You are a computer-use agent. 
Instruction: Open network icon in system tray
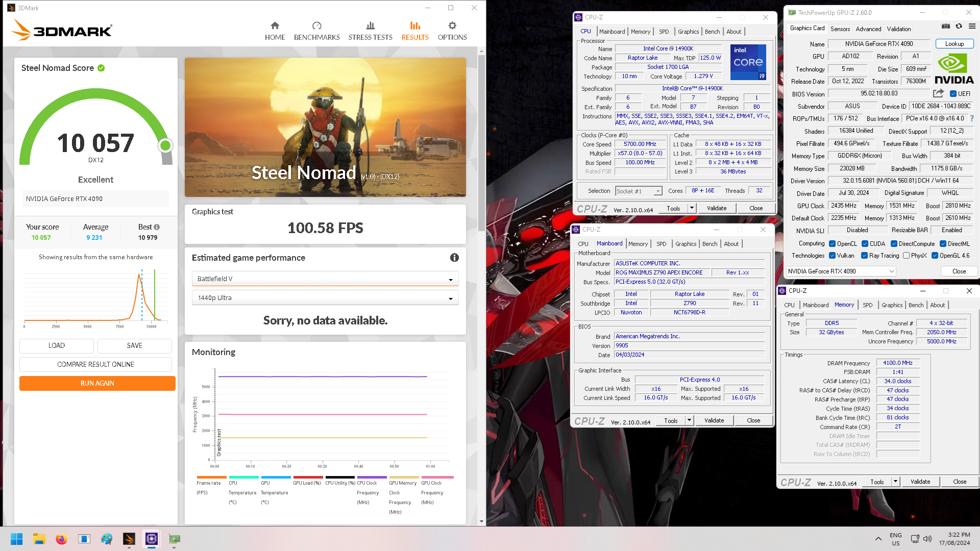tap(915, 539)
